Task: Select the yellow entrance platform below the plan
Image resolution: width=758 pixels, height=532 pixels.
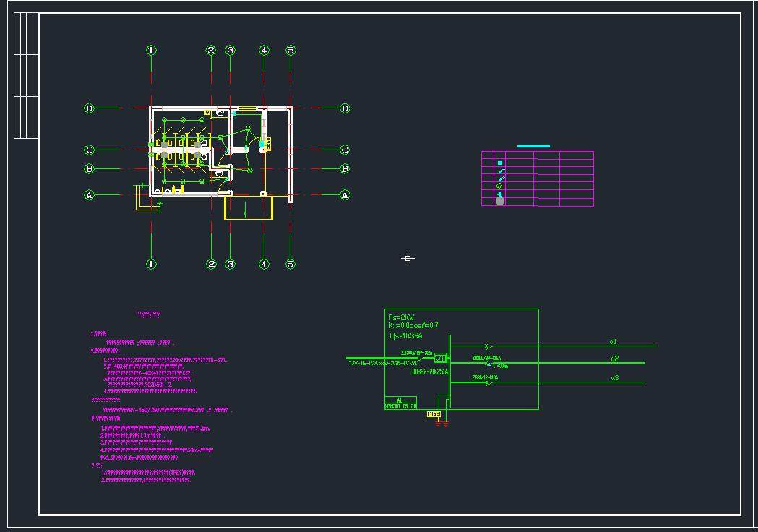Action: 249,208
